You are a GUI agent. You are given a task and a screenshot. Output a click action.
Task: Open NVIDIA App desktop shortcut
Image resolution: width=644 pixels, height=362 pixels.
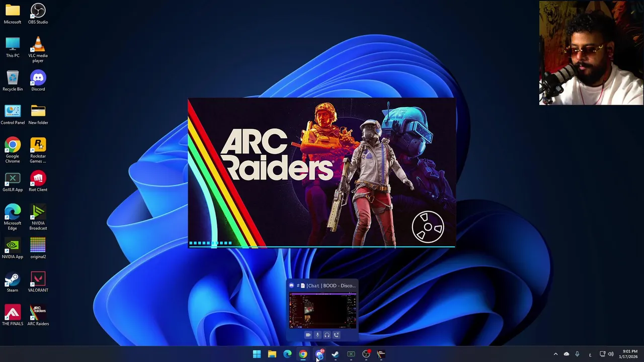(13, 248)
